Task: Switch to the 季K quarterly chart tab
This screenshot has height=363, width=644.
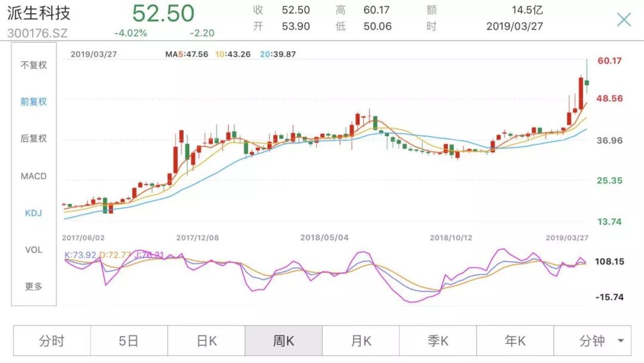Action: [x=438, y=341]
